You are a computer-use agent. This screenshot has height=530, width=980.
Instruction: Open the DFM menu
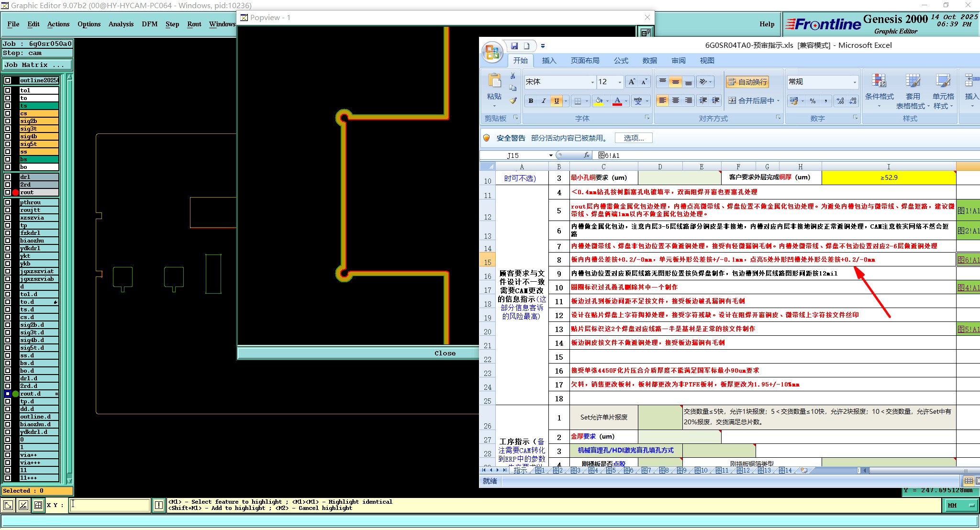click(x=149, y=24)
